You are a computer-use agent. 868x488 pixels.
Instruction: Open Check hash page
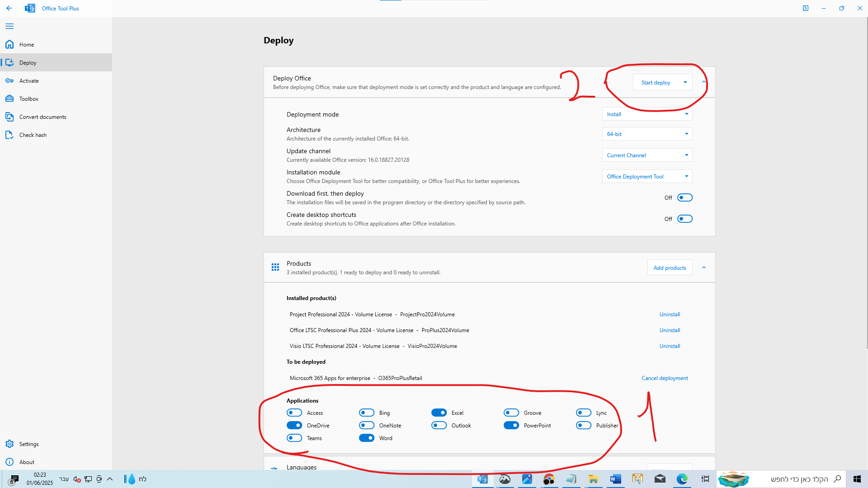[56, 135]
